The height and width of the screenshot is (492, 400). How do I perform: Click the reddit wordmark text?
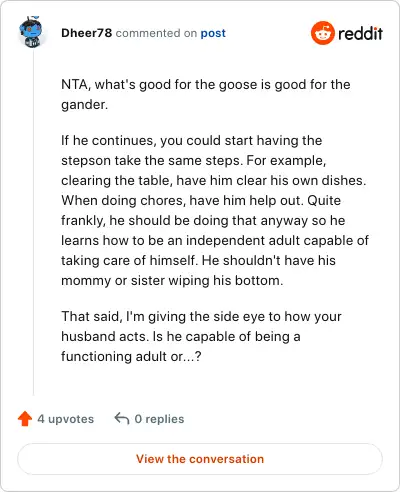click(x=360, y=33)
